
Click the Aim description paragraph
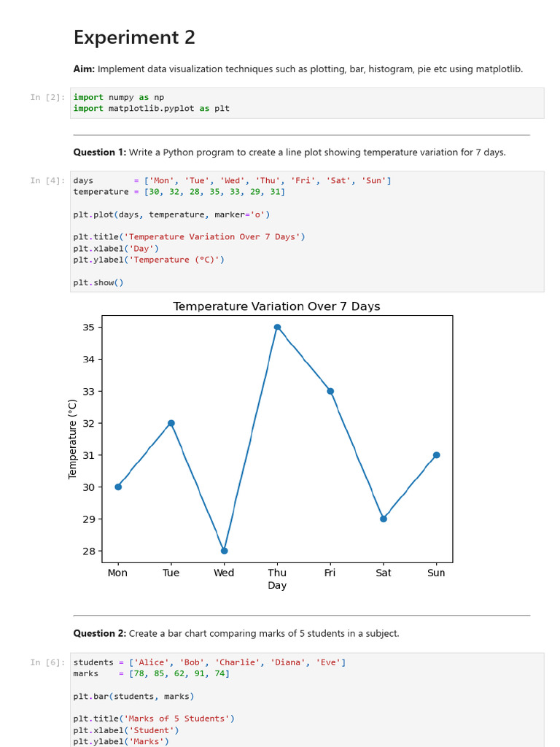click(298, 69)
